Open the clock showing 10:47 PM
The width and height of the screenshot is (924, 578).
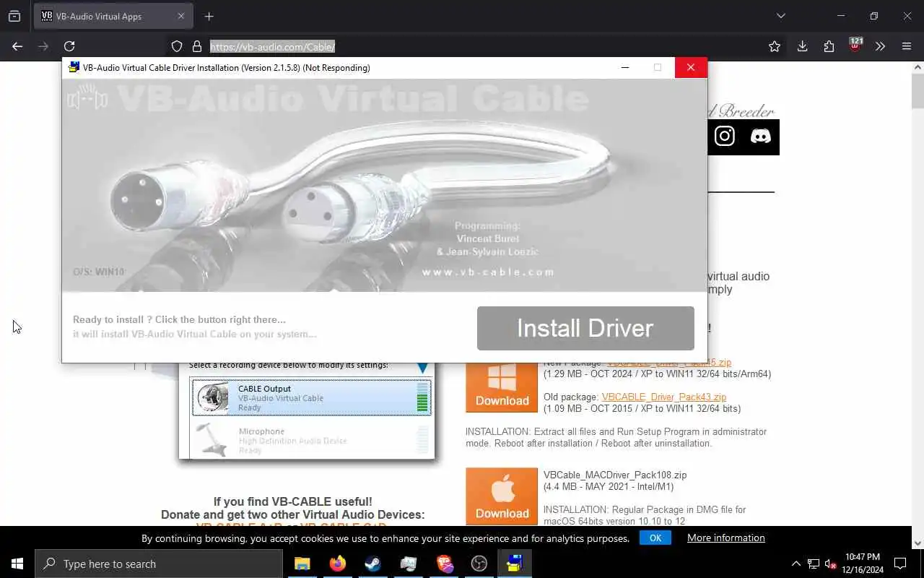click(x=863, y=564)
